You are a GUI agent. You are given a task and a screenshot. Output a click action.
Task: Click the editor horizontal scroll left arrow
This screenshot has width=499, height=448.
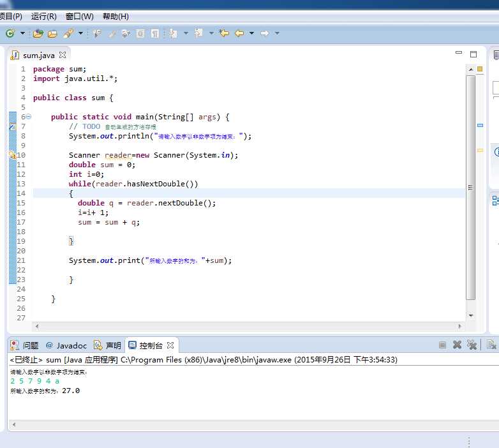click(x=37, y=326)
